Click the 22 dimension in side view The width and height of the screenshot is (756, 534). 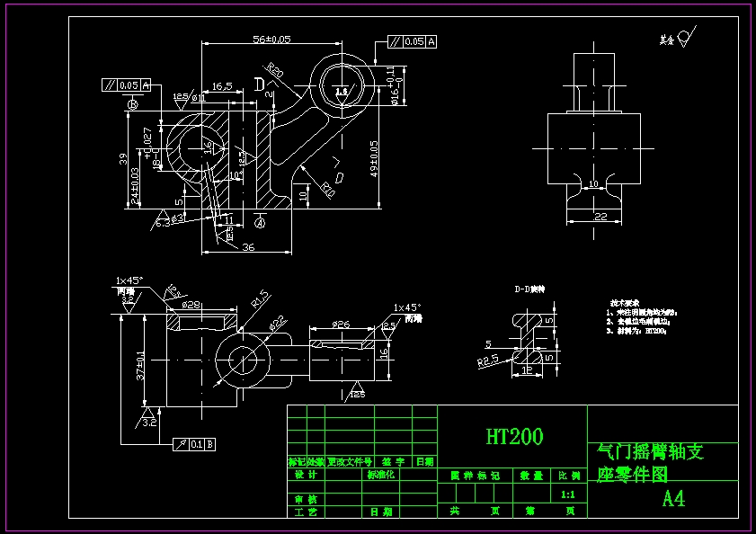[600, 216]
